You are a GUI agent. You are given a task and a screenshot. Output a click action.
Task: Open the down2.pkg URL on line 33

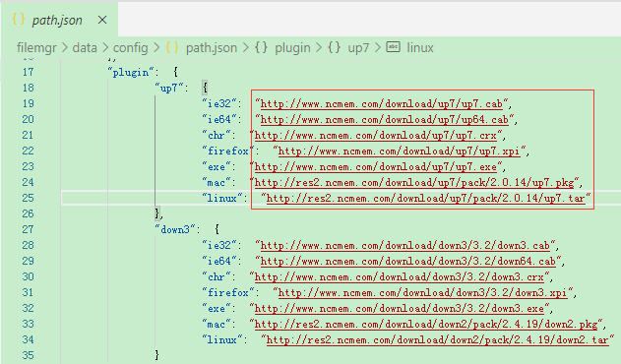point(426,324)
